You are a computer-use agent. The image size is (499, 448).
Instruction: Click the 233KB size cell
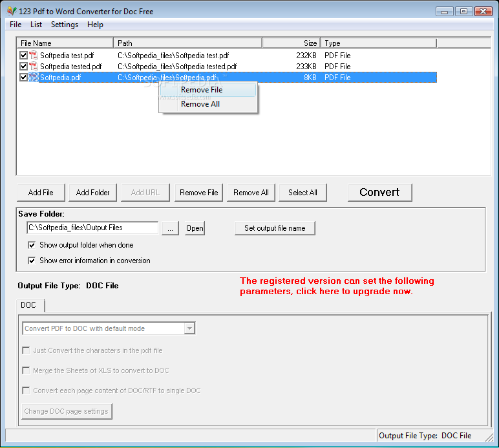306,66
